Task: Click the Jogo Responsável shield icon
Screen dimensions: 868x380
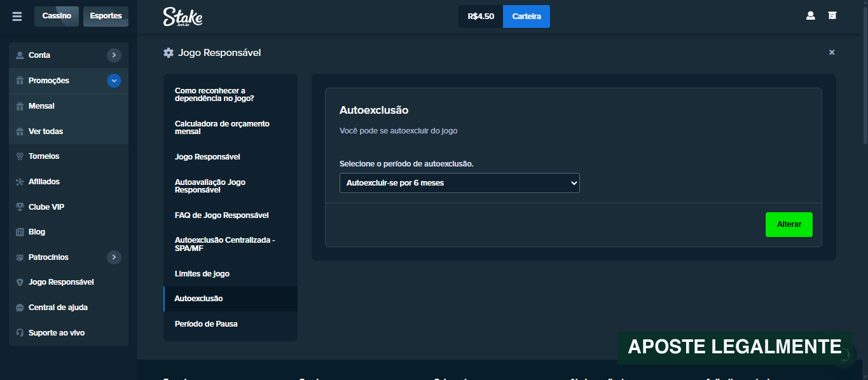Action: [x=20, y=282]
